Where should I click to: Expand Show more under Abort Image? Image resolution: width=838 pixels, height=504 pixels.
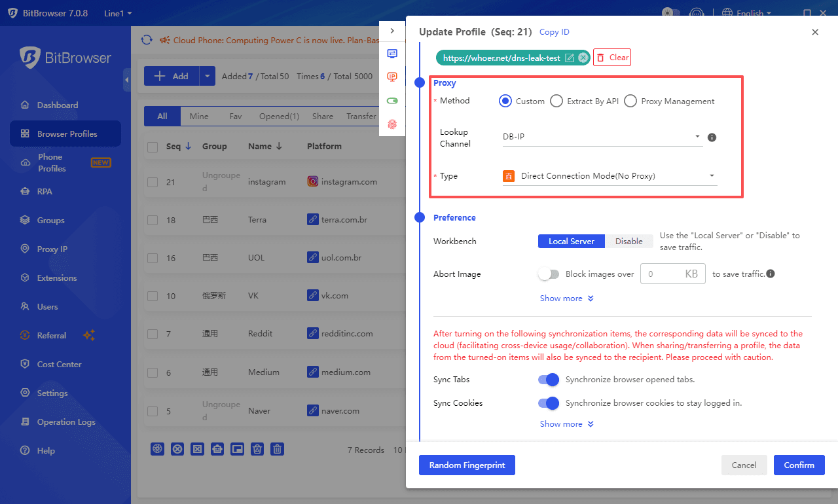click(566, 298)
